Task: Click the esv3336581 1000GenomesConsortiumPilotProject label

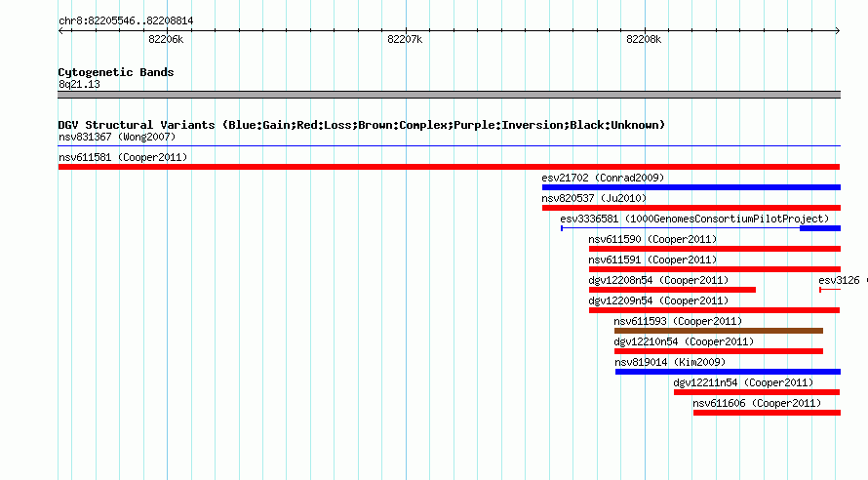Action: 694,219
